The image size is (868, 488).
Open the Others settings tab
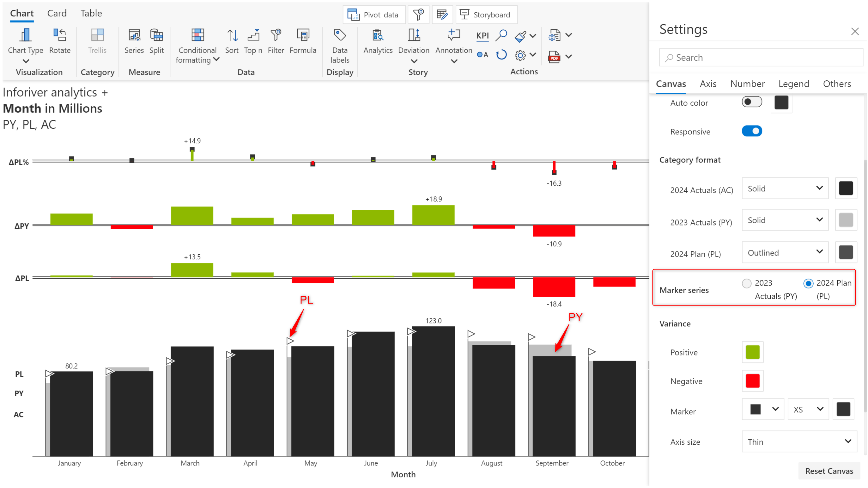point(837,83)
